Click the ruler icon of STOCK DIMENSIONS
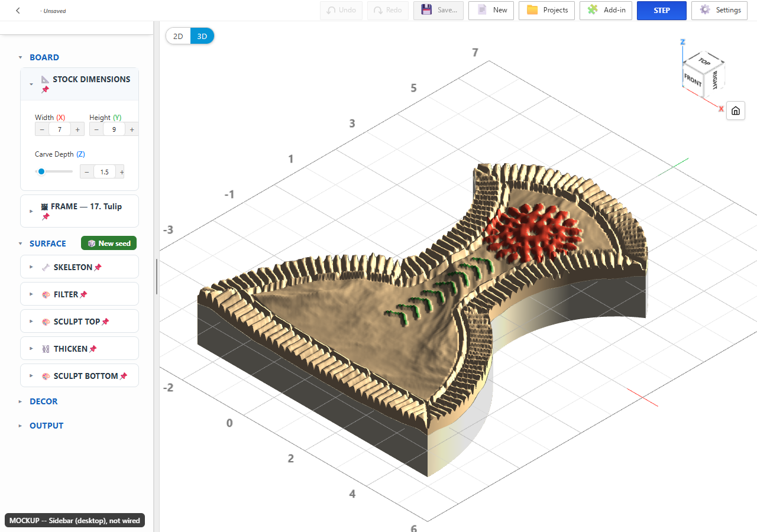Viewport: 757px width, 532px height. tap(46, 79)
